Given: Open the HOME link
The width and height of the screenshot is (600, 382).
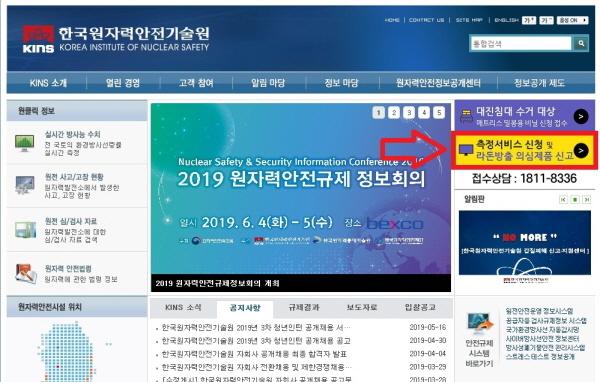Looking at the screenshot, I should pos(392,20).
